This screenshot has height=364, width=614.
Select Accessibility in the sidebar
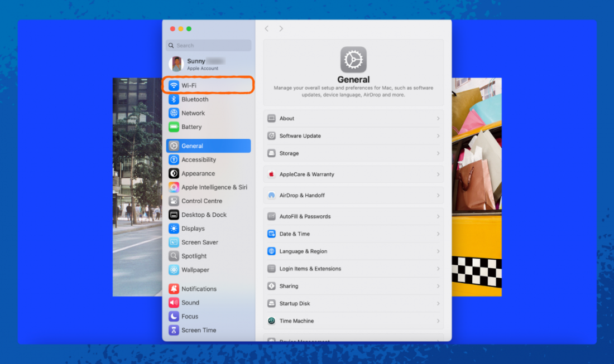pyautogui.click(x=198, y=160)
